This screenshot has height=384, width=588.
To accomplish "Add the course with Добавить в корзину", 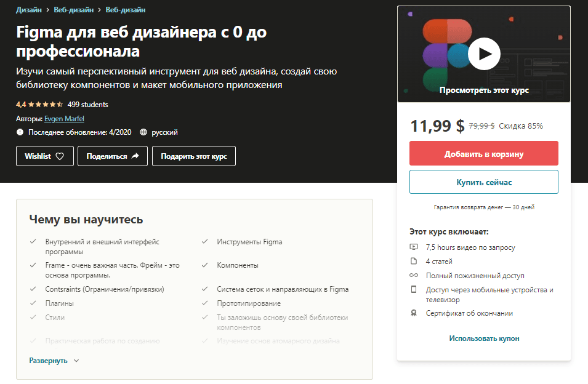I will pos(484,154).
